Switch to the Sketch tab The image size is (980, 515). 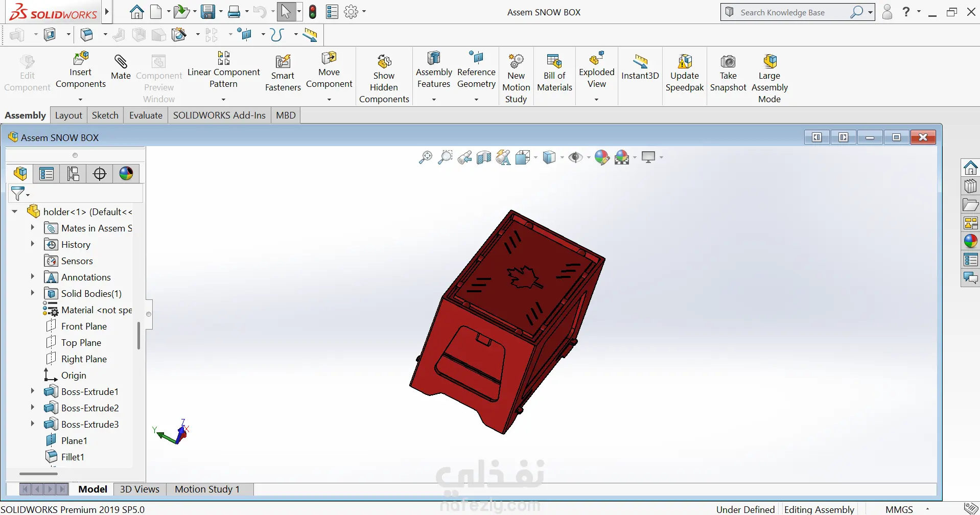pyautogui.click(x=105, y=115)
